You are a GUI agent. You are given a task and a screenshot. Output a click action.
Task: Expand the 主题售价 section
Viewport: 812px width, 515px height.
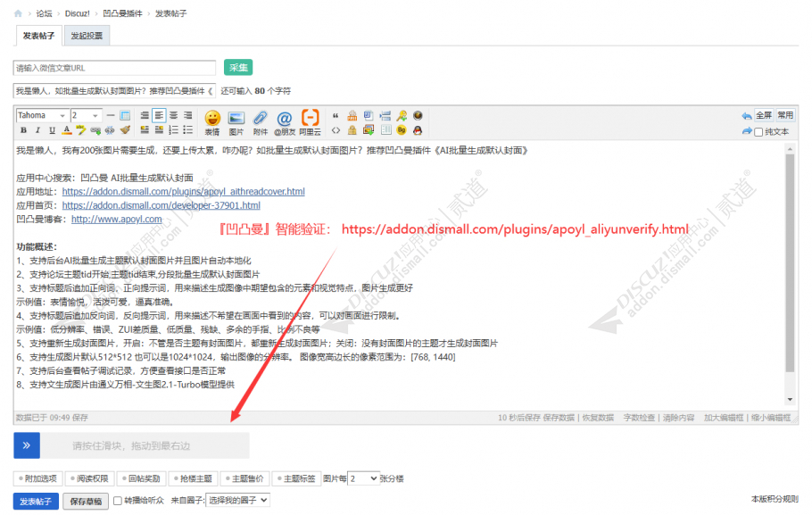245,478
